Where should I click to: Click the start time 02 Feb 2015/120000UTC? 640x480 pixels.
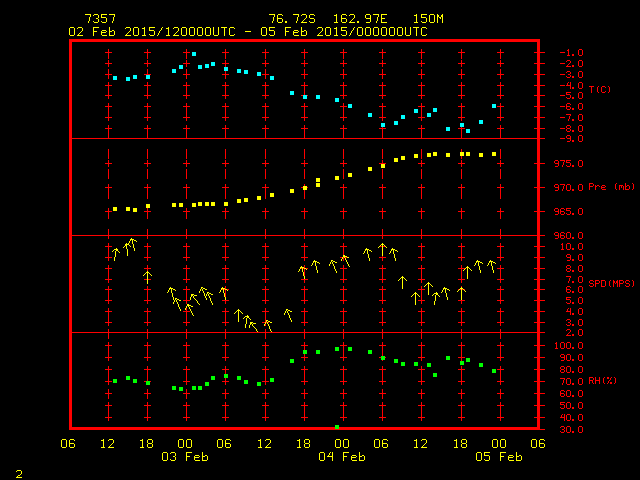152,32
